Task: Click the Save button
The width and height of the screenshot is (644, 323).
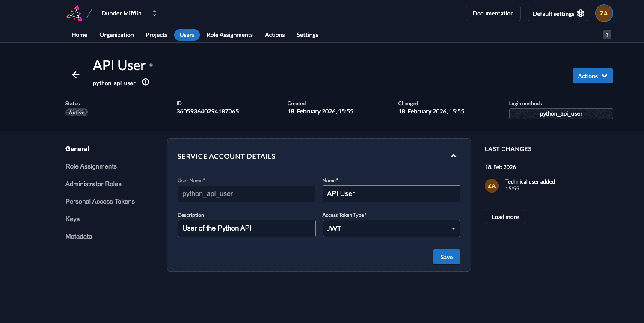Action: [x=446, y=257]
